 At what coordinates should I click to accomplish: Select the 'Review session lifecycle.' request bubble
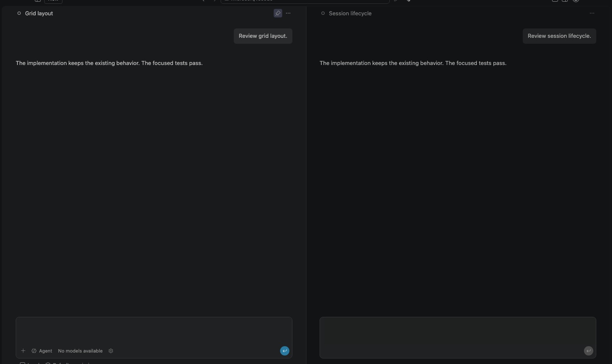559,36
